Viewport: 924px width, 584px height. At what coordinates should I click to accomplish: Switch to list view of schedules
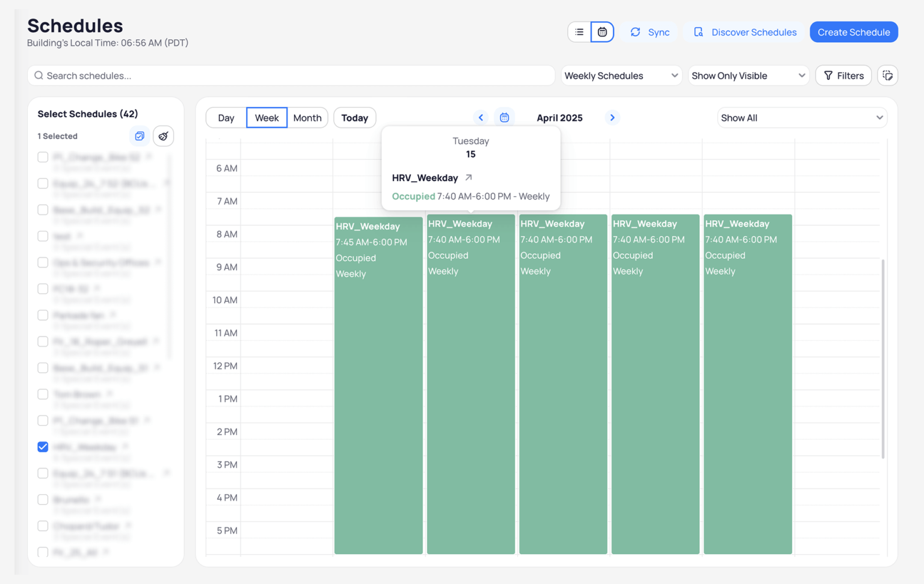[x=579, y=32]
